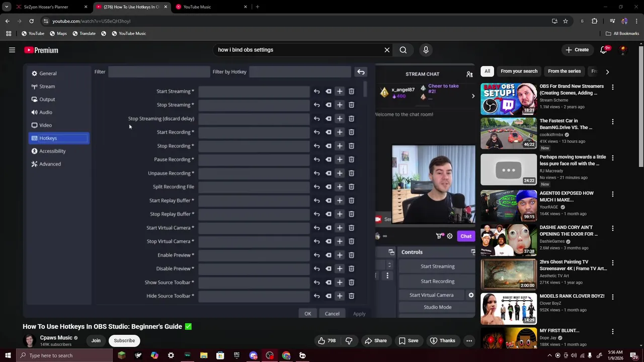Open Chrome media controls icon

[612, 21]
